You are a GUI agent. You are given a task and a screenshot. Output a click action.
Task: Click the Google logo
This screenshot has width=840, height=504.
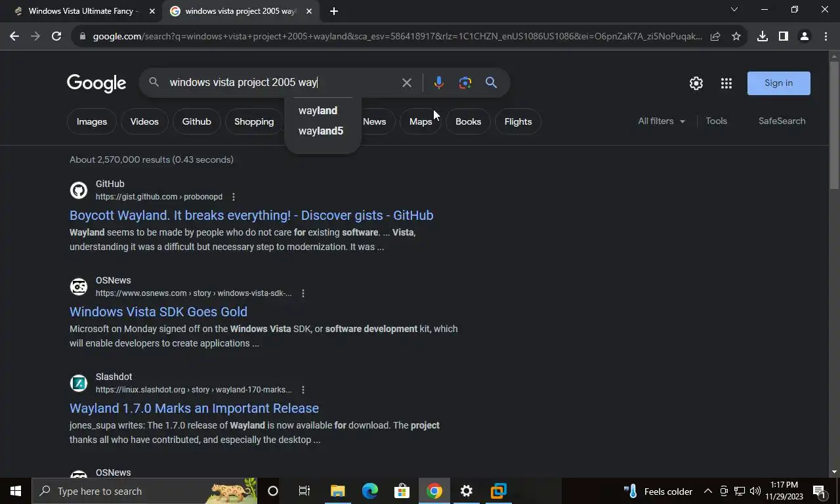96,83
